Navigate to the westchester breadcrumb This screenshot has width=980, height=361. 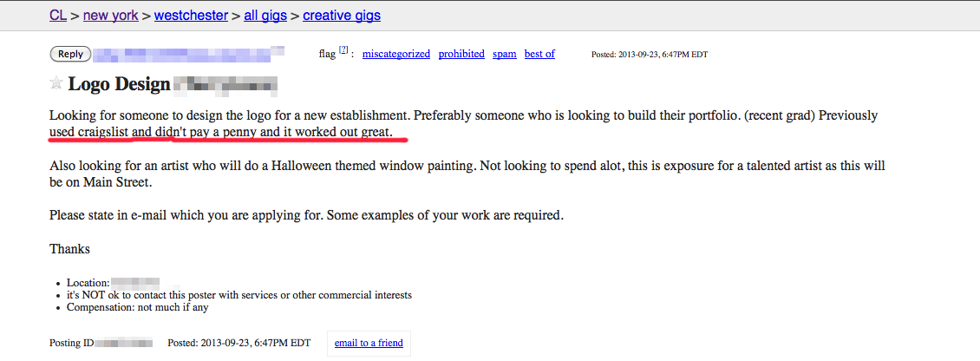[x=191, y=15]
